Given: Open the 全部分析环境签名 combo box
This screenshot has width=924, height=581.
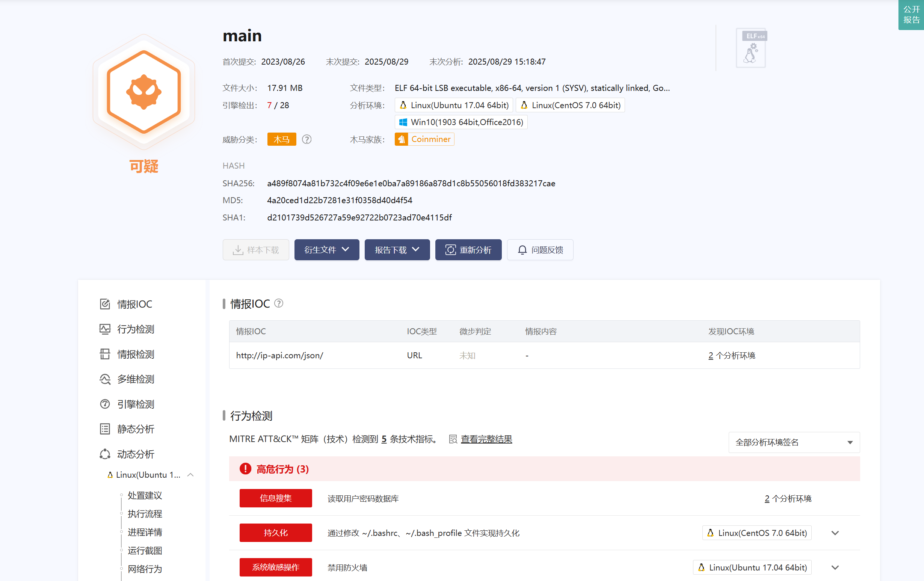Looking at the screenshot, I should click(x=794, y=442).
